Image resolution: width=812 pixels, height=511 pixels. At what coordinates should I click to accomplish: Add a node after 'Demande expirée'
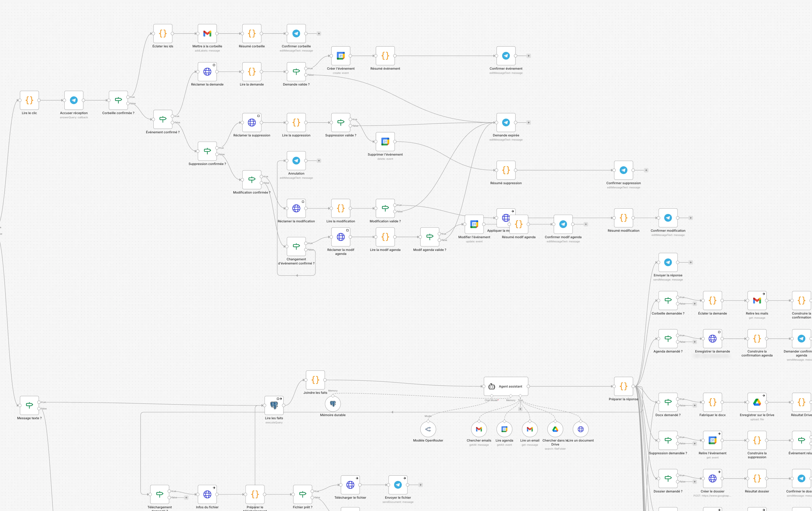(528, 122)
